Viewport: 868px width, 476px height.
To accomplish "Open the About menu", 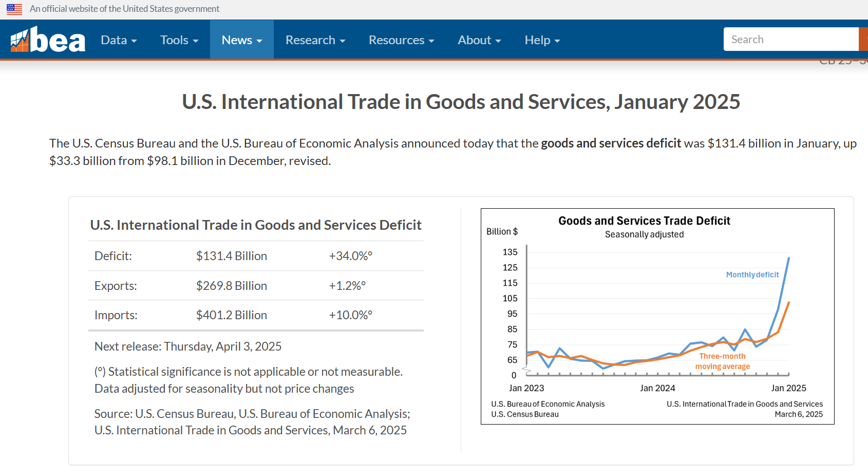I will point(479,40).
